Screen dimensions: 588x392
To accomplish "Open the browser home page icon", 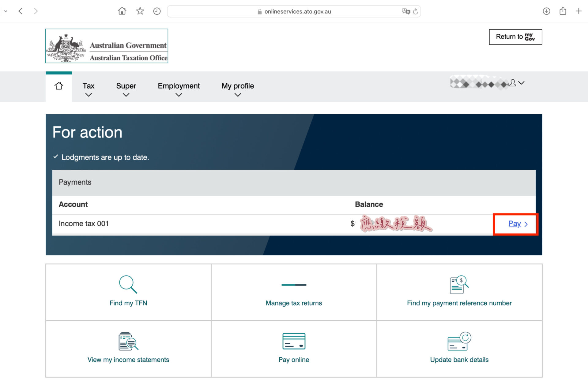I will (x=122, y=11).
